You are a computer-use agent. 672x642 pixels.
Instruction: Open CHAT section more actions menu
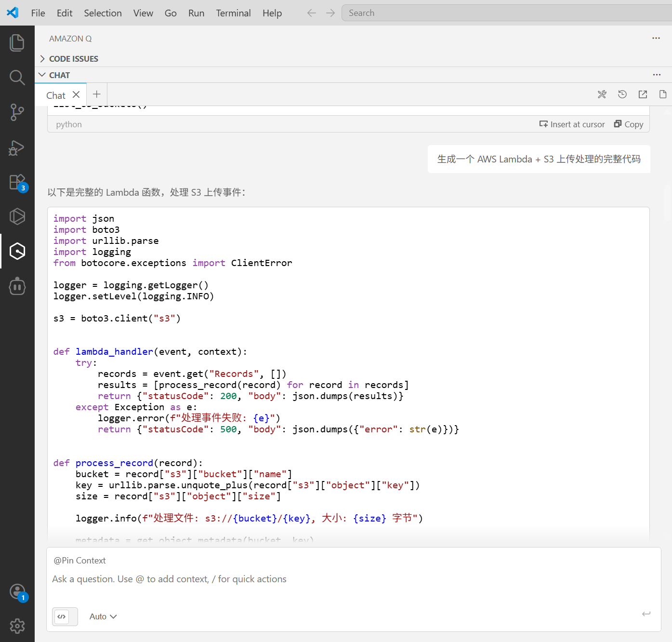click(657, 75)
